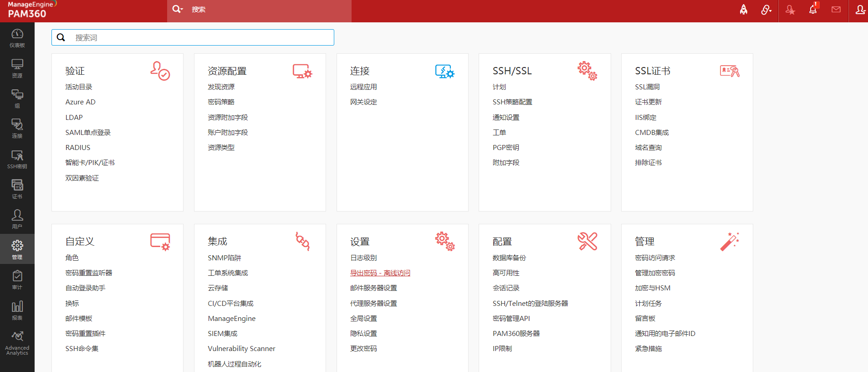
Task: Open 导出密码 - 离线访问 link
Action: tap(380, 273)
